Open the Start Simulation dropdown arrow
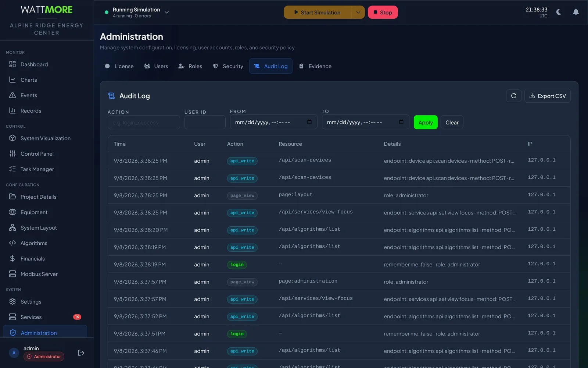Image resolution: width=588 pixels, height=368 pixels. click(358, 12)
